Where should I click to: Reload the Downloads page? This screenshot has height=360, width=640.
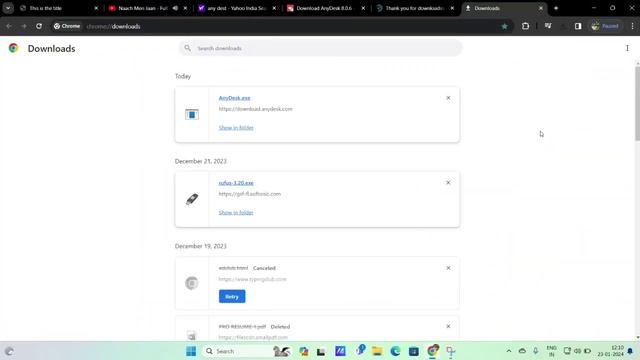click(x=39, y=26)
